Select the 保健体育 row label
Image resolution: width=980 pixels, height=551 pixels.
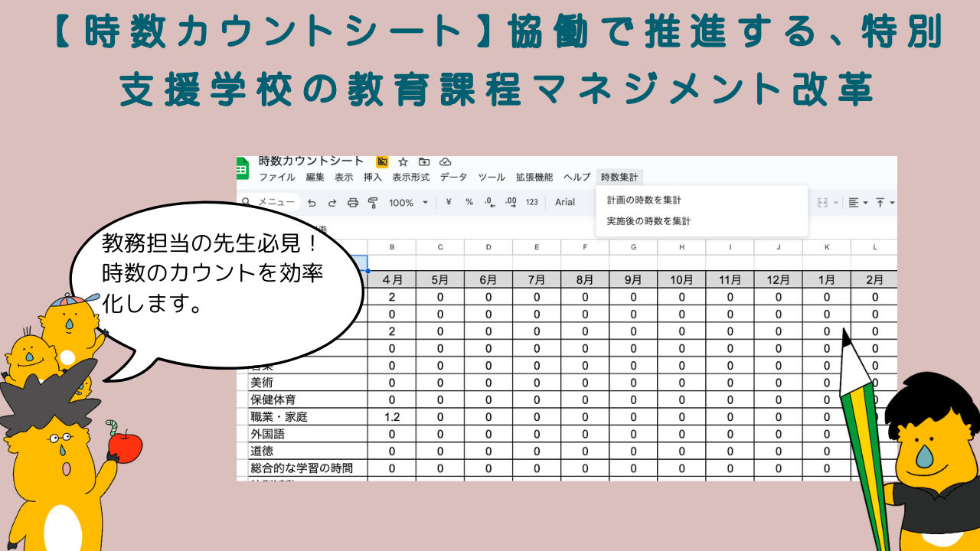pos(308,399)
